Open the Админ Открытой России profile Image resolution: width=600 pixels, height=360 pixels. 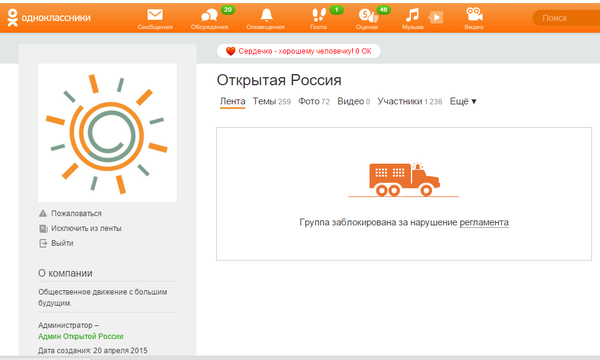pyautogui.click(x=81, y=336)
